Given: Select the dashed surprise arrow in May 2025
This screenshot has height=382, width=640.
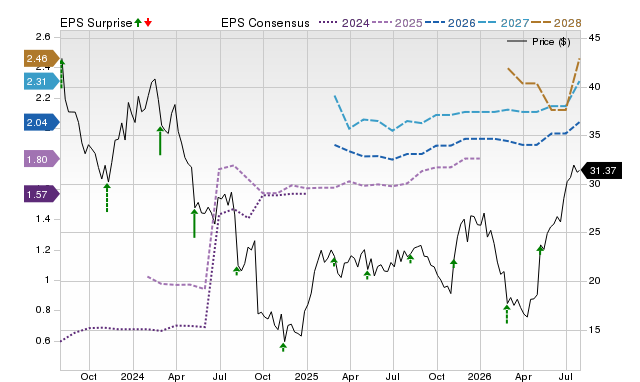Looking at the screenshot, I should click(x=367, y=275).
